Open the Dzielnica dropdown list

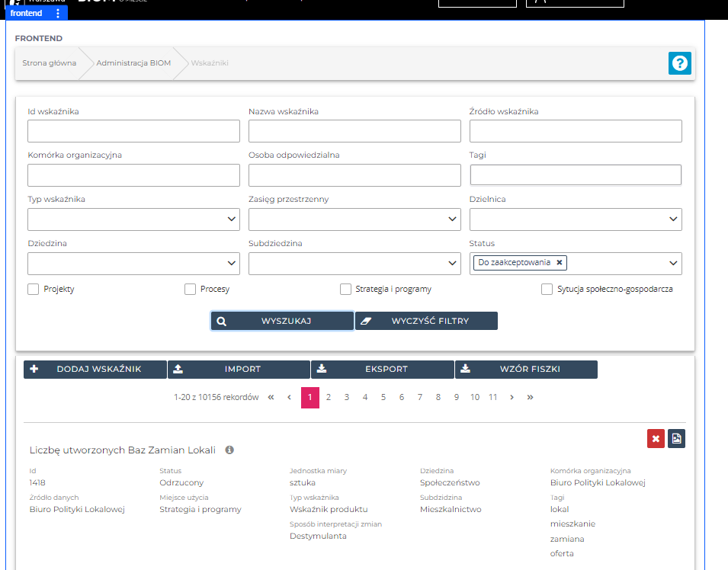point(576,219)
